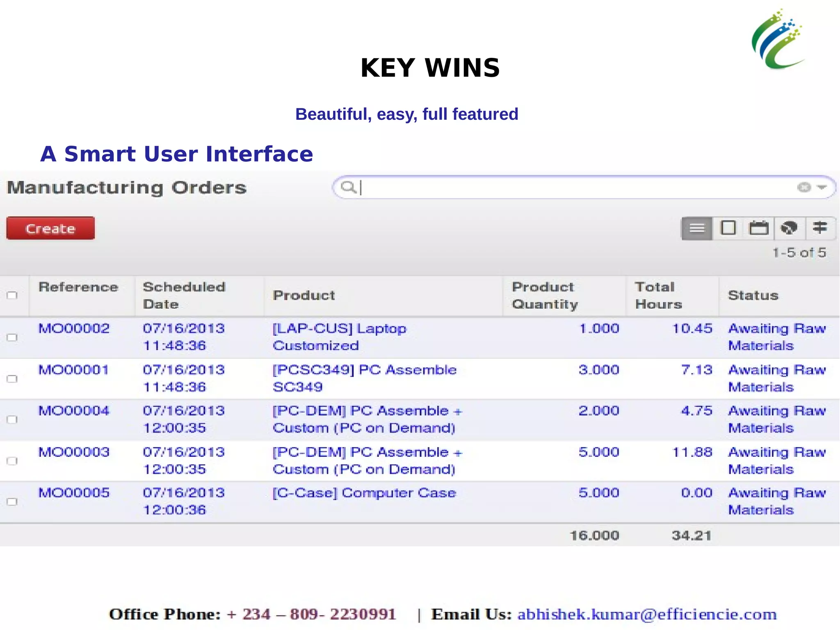Sort by Reference column header
This screenshot has width=840, height=630.
(78, 287)
